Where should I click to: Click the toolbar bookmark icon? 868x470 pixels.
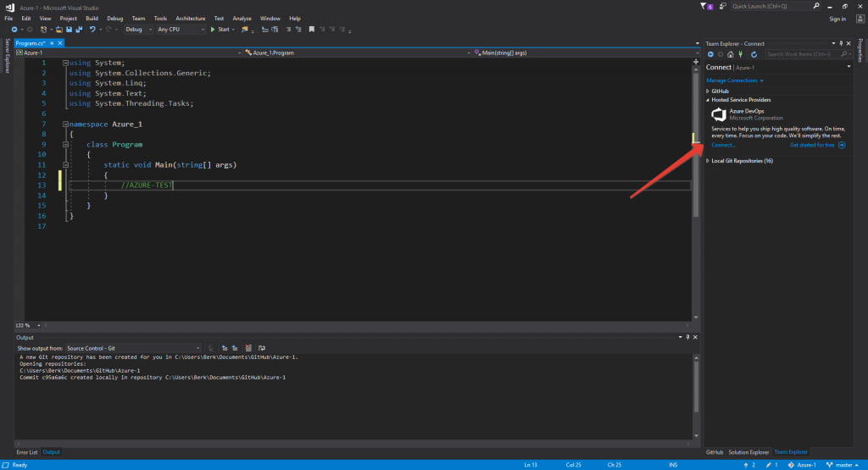click(x=312, y=30)
